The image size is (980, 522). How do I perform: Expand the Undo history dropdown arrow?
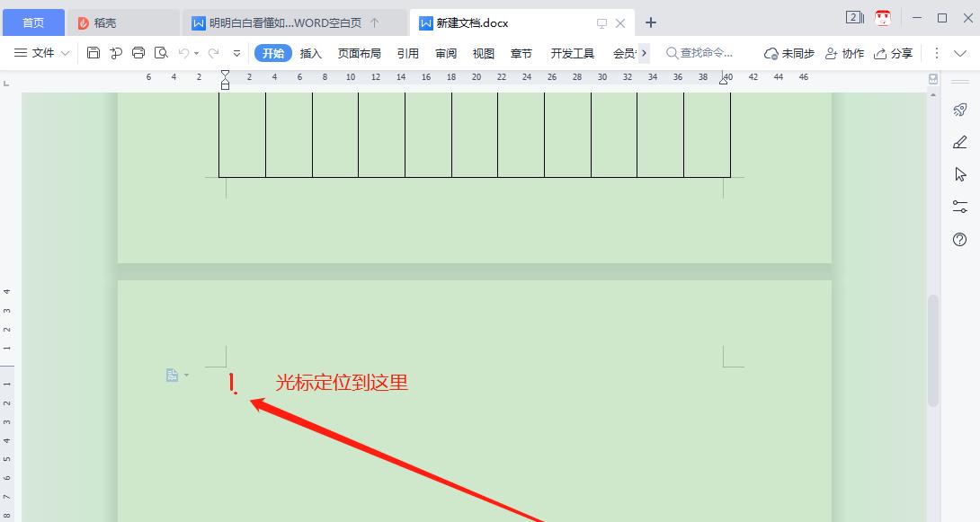tap(196, 54)
